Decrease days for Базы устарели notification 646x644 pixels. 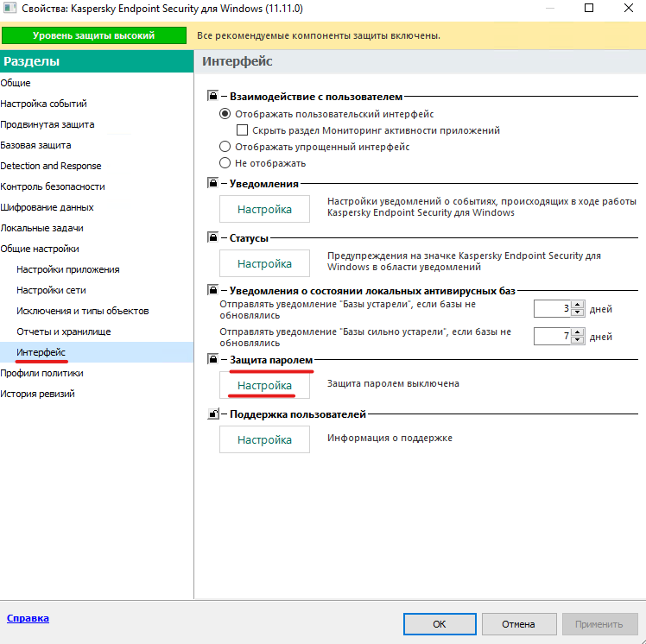click(578, 313)
